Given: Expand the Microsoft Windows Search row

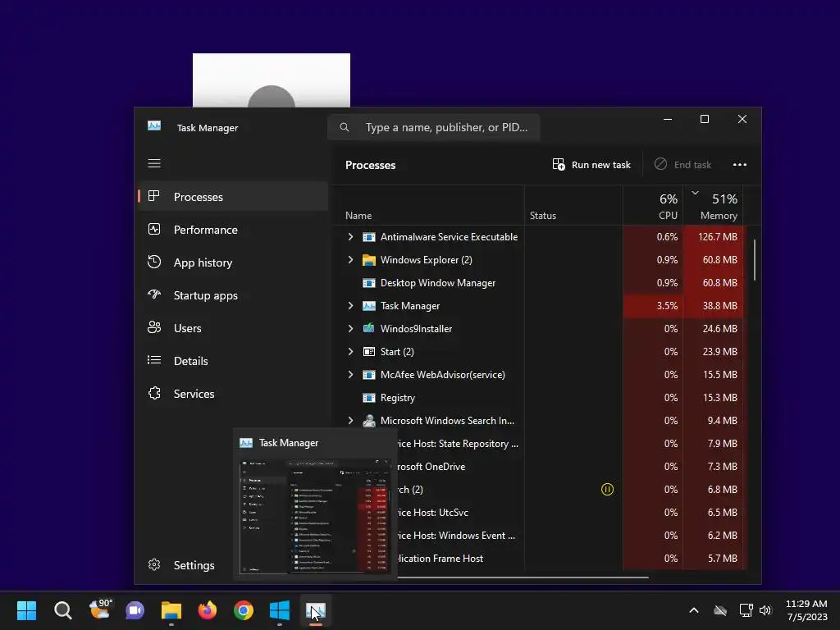Looking at the screenshot, I should [350, 421].
